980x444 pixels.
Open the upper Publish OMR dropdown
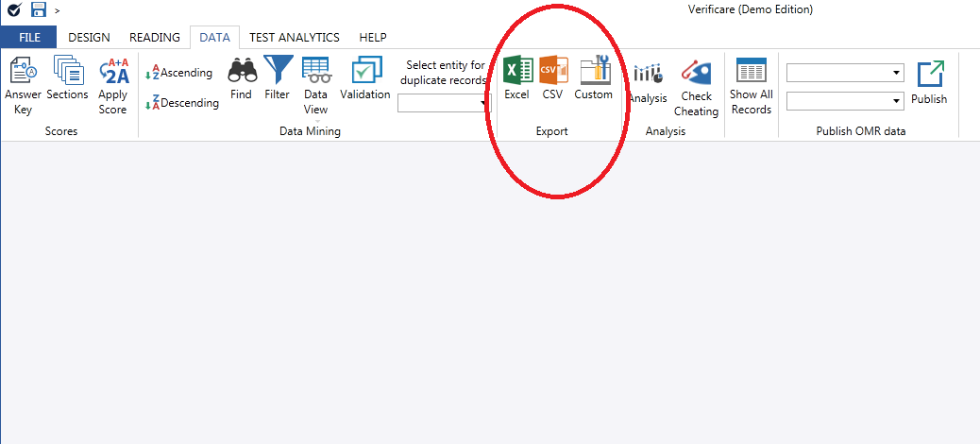(845, 73)
